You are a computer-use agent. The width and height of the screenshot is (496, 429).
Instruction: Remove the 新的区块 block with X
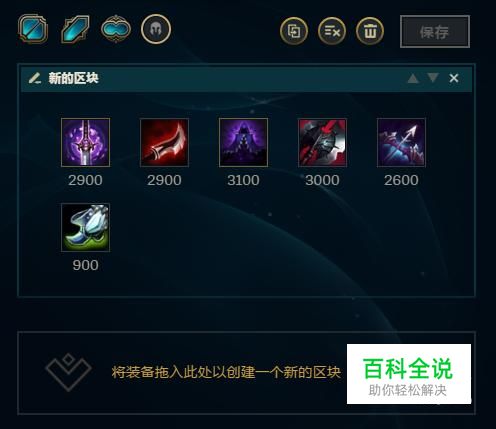tap(454, 78)
